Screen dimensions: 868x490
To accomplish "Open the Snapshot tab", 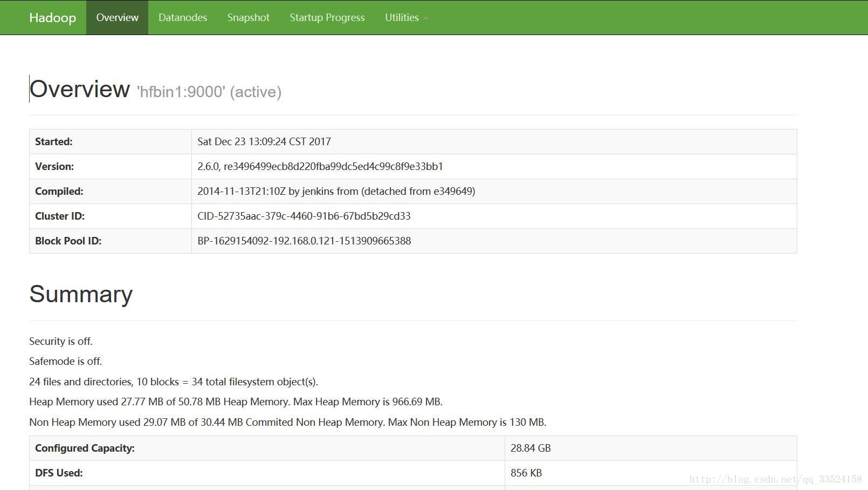I will pyautogui.click(x=248, y=18).
